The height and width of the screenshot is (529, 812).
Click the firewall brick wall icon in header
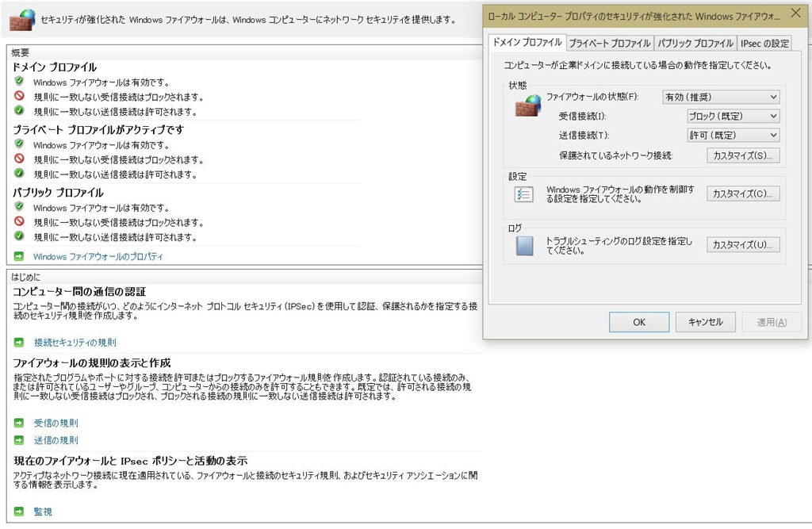tap(22, 20)
